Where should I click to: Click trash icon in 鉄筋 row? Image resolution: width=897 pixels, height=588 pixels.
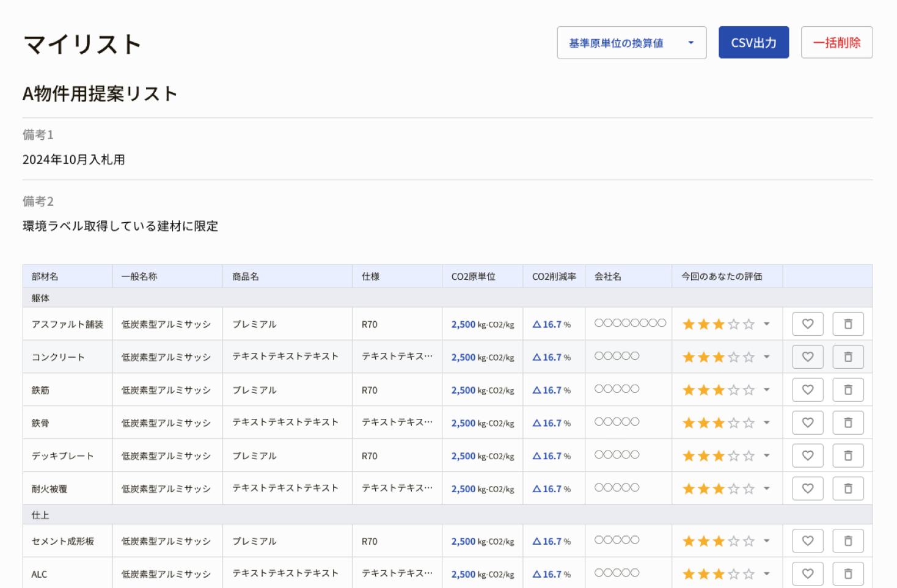click(848, 390)
